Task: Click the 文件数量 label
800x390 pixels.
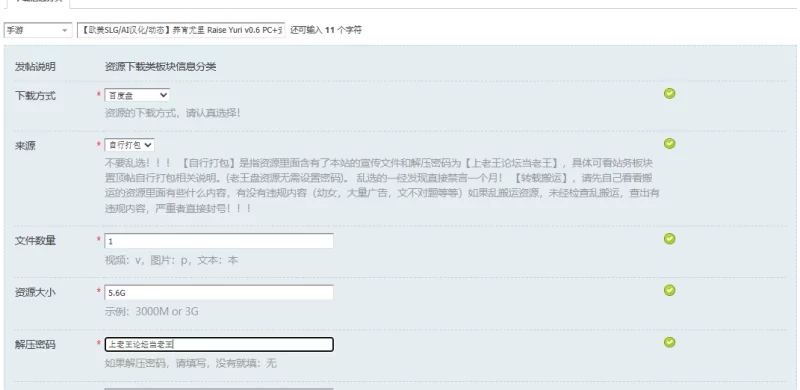Action: point(35,241)
